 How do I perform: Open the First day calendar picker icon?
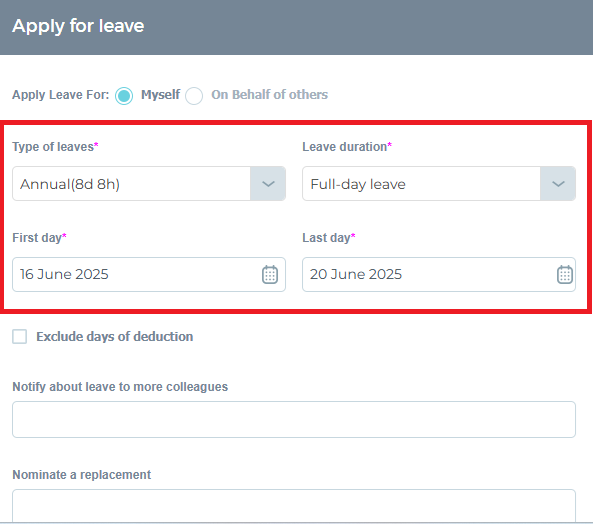(x=270, y=274)
